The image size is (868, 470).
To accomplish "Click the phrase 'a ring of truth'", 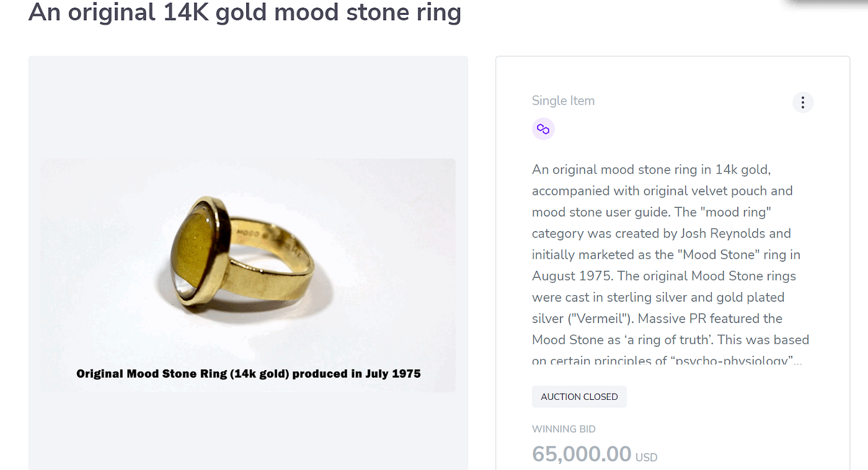I will [658, 340].
